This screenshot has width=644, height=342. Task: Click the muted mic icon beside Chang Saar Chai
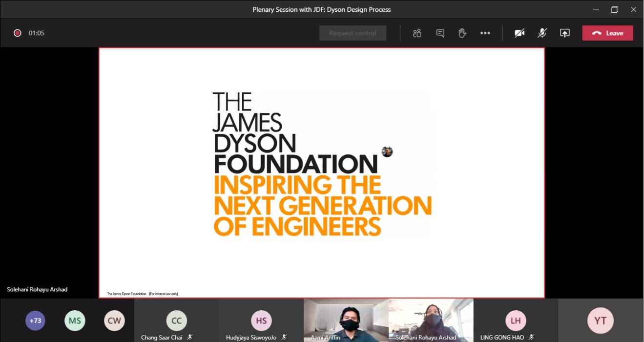(190, 337)
